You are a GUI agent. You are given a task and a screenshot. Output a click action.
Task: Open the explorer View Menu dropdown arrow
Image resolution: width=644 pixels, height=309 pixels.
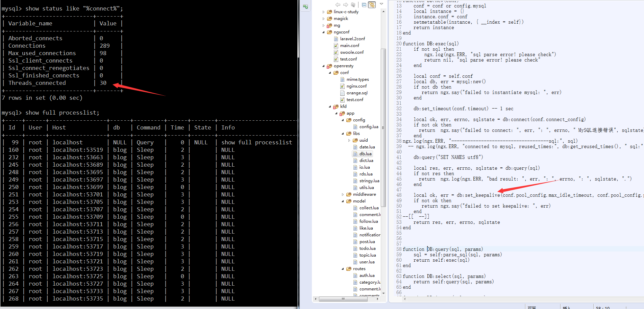tap(381, 4)
